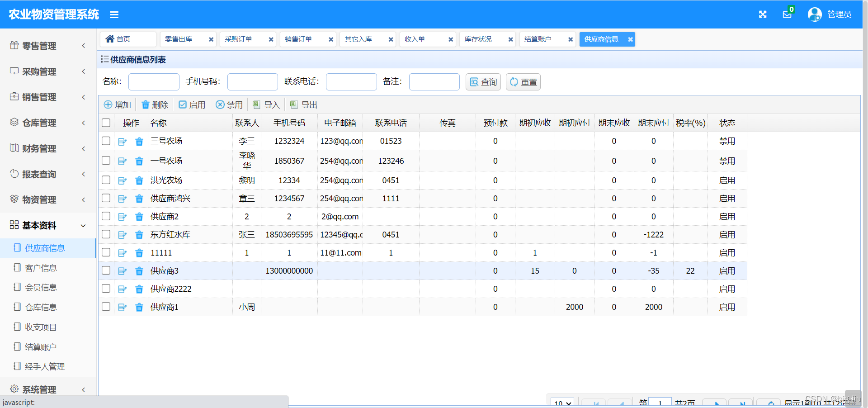Check the 供应商3 row checkbox
868x408 pixels.
(x=106, y=270)
